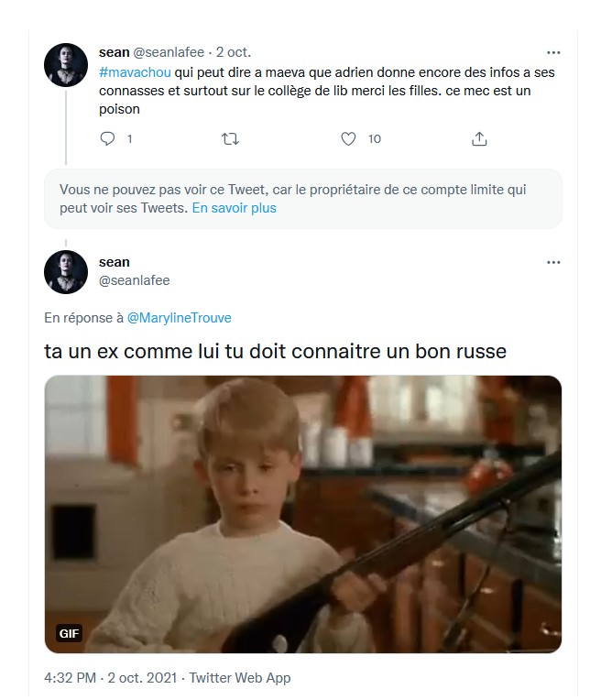Click sean's avatar on the top tweet

point(66,65)
